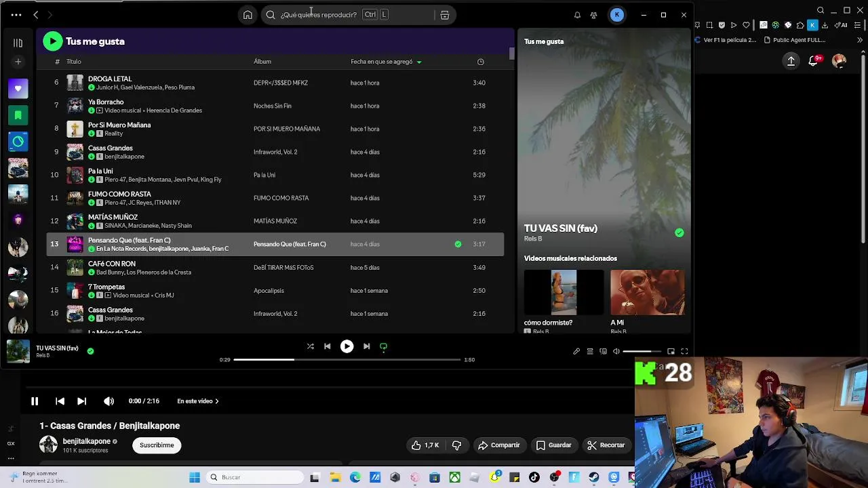Expand En este video chapters

[x=198, y=401]
